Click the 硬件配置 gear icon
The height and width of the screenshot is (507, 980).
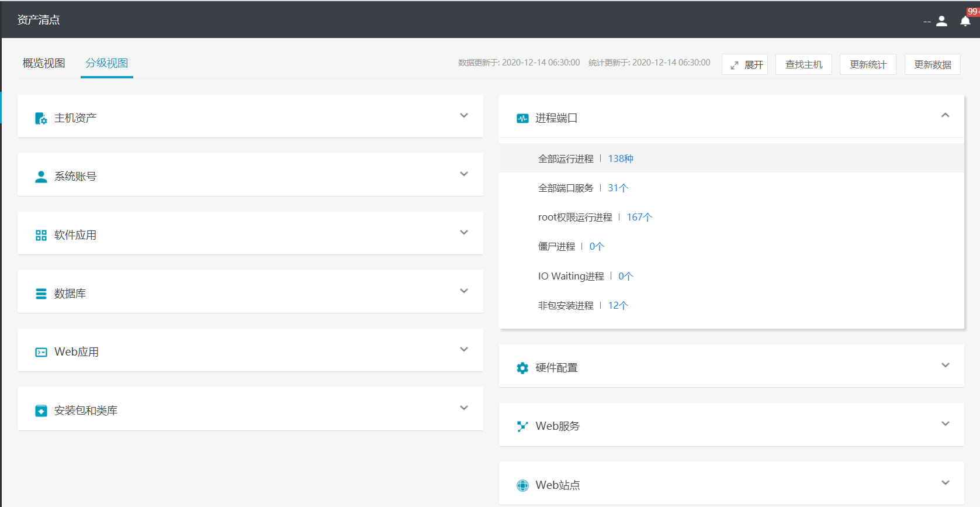pyautogui.click(x=522, y=368)
